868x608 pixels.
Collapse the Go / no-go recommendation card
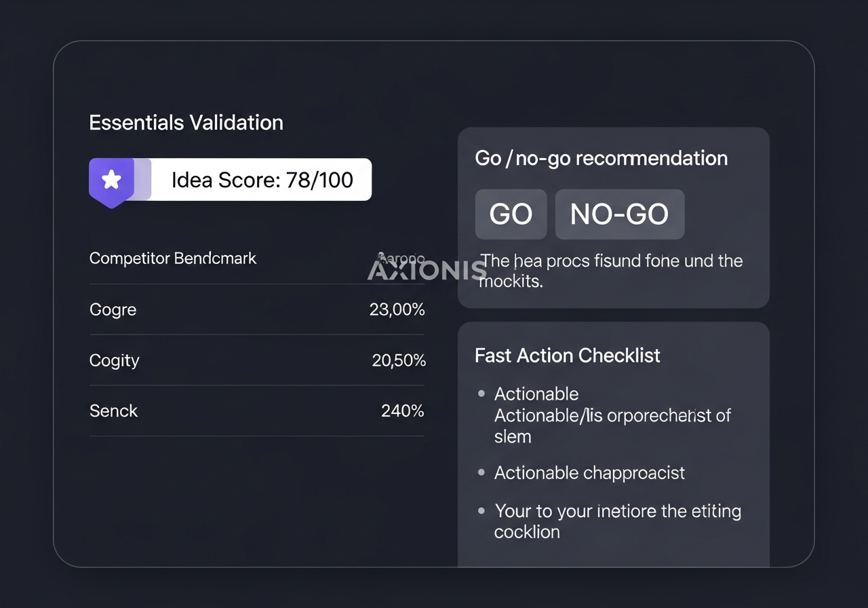point(602,157)
